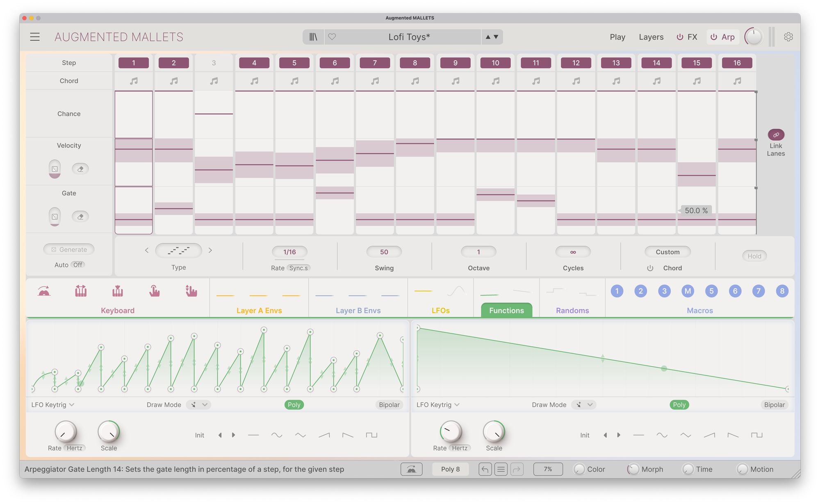Viewport: 820px width, 504px height.
Task: Click the Swing value field showing 50
Action: [x=384, y=252]
